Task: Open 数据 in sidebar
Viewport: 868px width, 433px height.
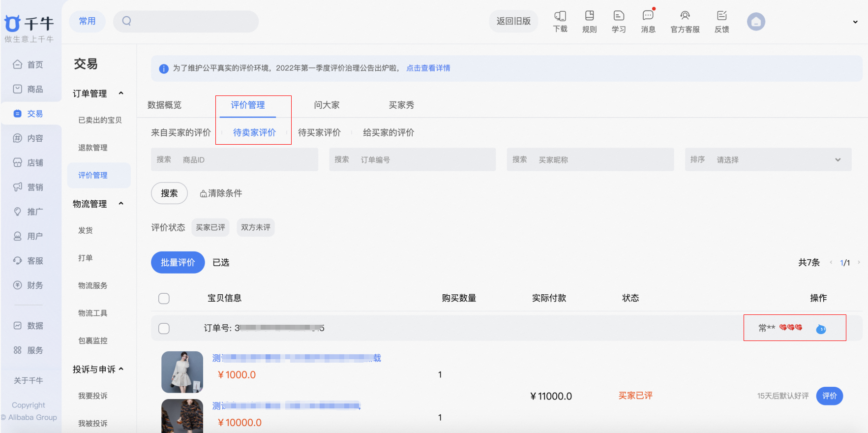Action: coord(29,326)
